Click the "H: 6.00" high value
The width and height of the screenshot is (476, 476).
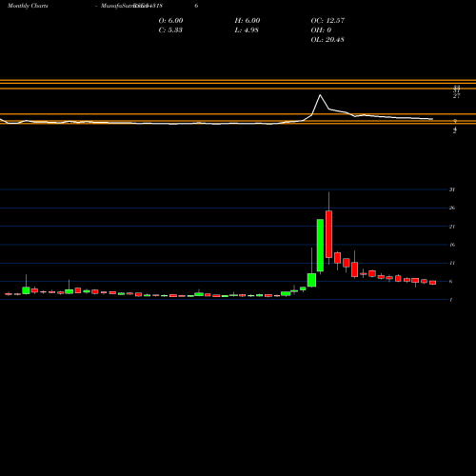click(248, 20)
